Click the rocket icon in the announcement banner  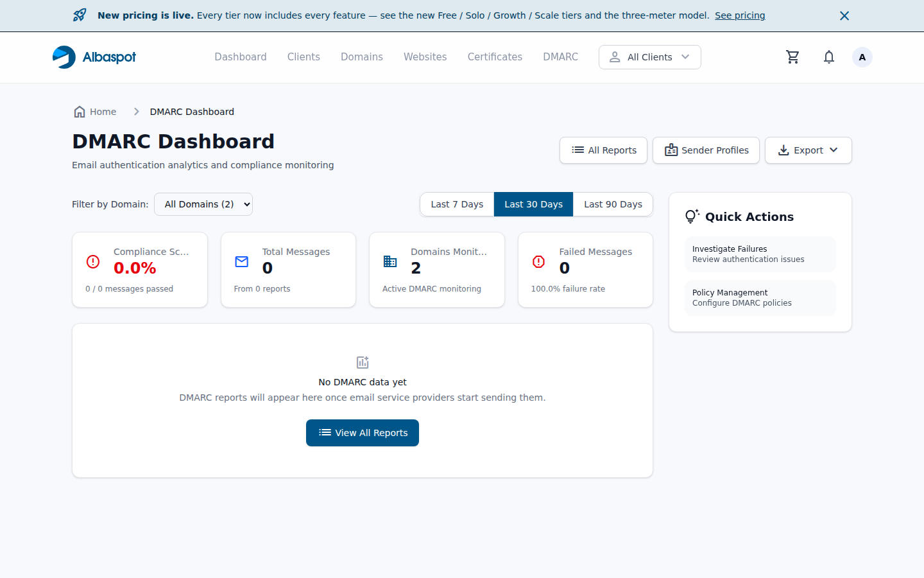pyautogui.click(x=80, y=15)
